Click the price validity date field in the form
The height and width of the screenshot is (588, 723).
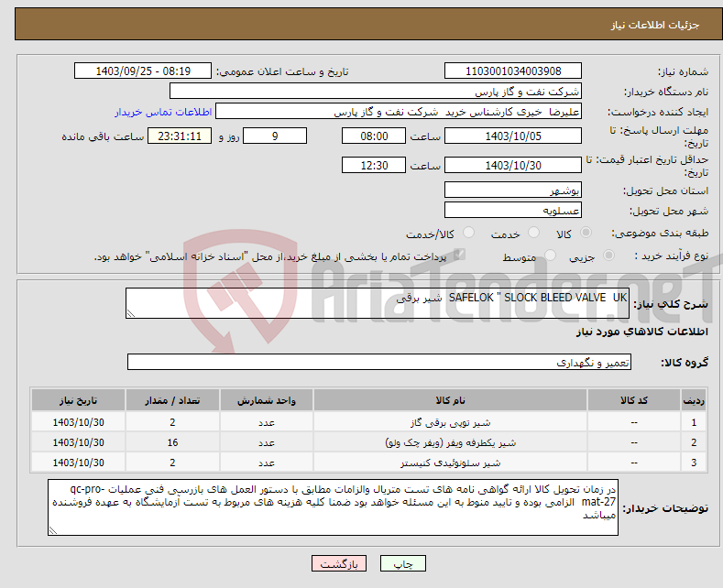click(x=513, y=165)
